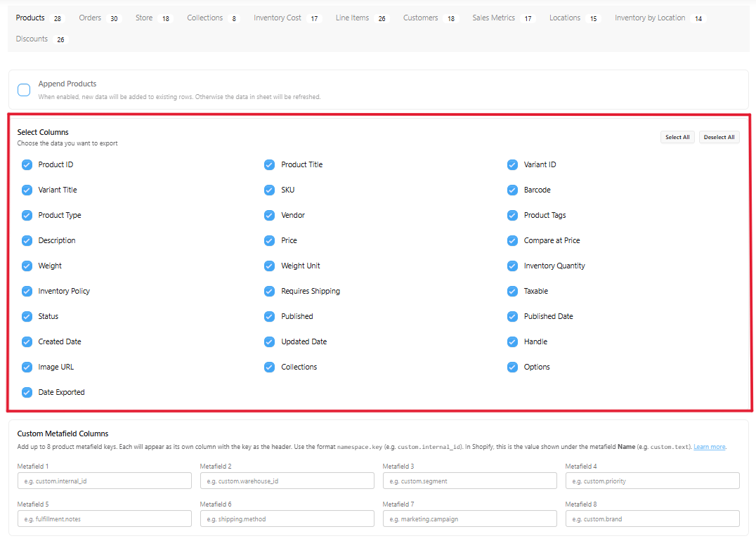Screen dimensions: 756x541
Task: Focus the Metafield 4 input field
Action: coord(652,481)
